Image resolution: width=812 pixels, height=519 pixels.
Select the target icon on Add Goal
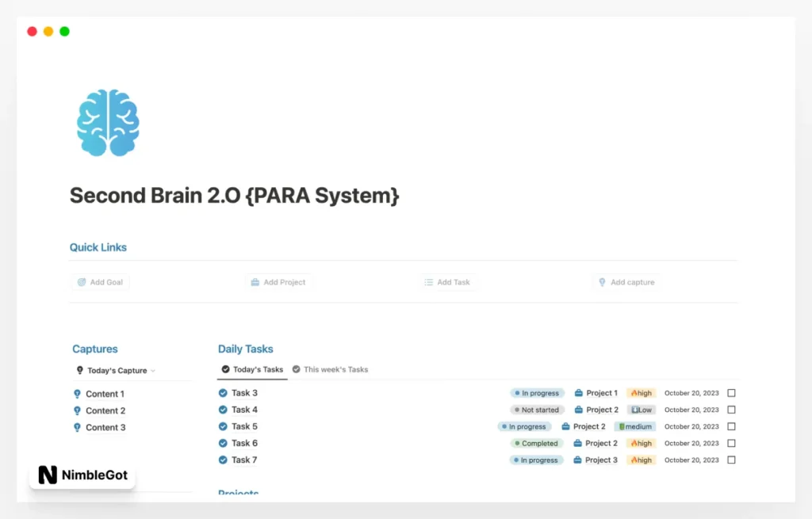click(82, 282)
